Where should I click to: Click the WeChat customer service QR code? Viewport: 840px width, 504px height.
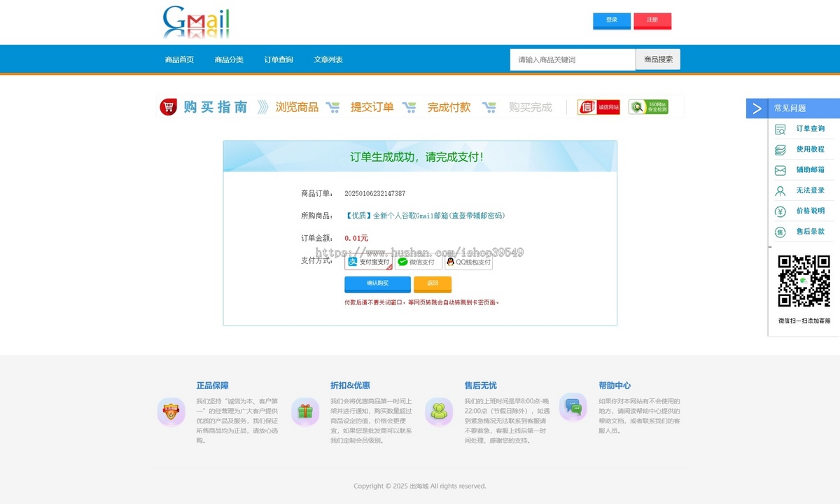tap(804, 281)
